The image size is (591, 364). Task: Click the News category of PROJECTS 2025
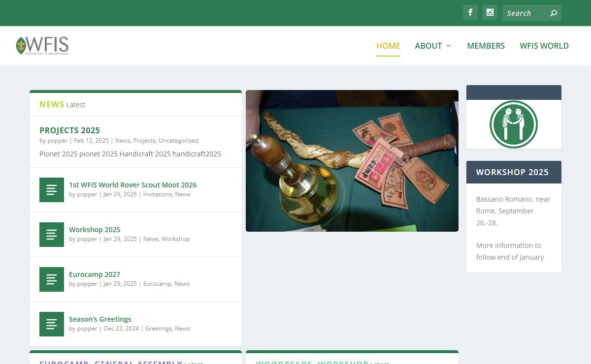click(x=123, y=141)
